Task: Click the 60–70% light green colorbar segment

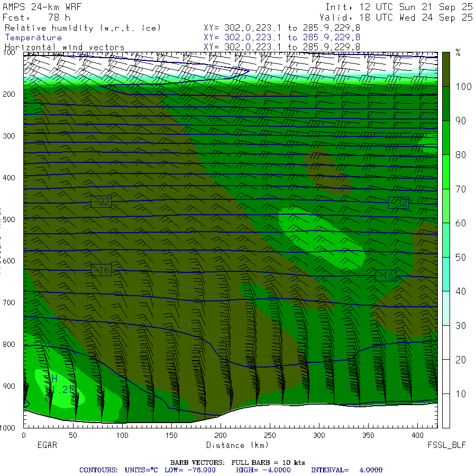Action: 446,206
